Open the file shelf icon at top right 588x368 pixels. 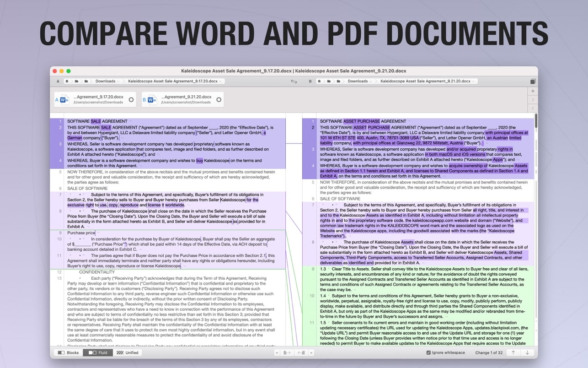pyautogui.click(x=533, y=81)
